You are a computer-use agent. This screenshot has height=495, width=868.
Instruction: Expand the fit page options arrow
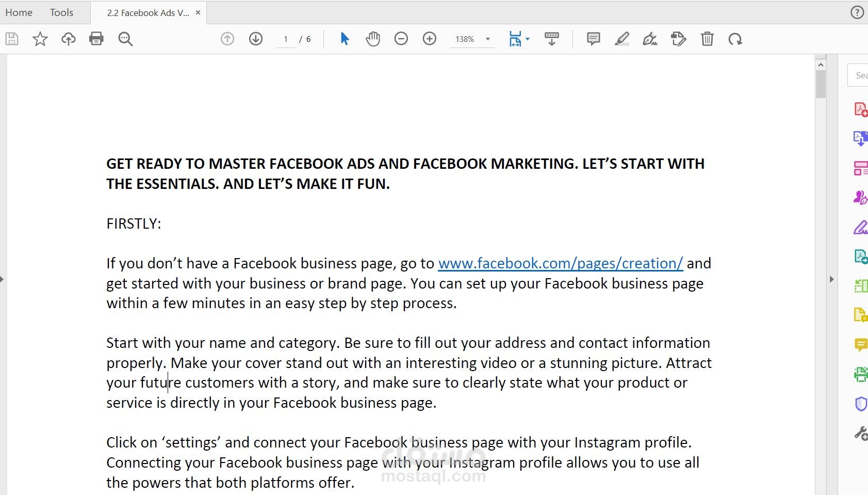coord(528,39)
